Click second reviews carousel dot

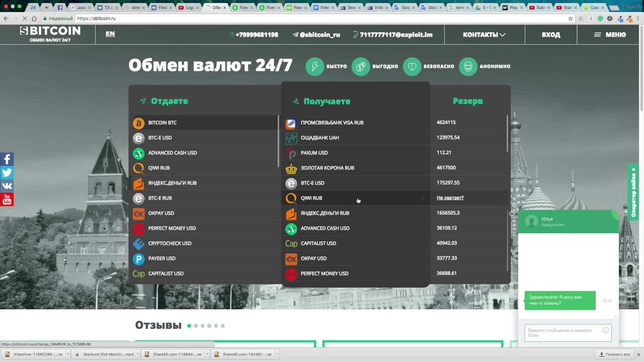point(196,326)
